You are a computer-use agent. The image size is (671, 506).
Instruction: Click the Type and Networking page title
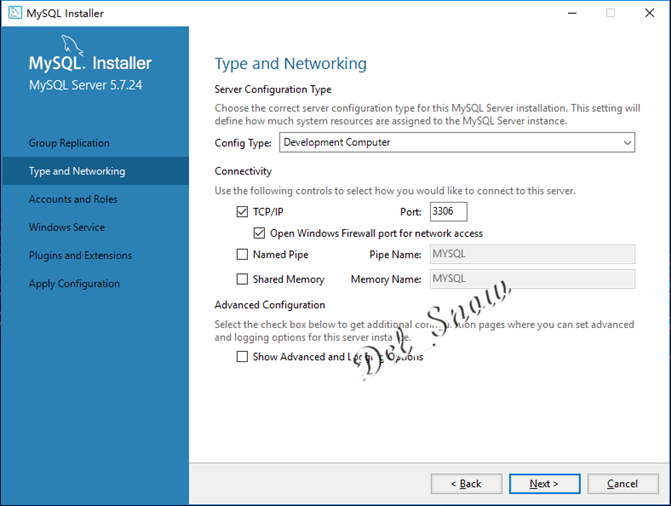pyautogui.click(x=291, y=64)
